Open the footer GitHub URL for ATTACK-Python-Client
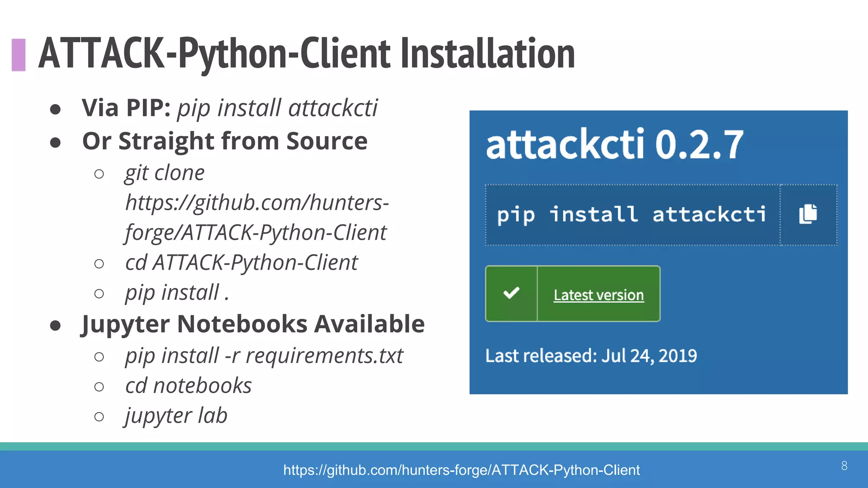 (462, 470)
